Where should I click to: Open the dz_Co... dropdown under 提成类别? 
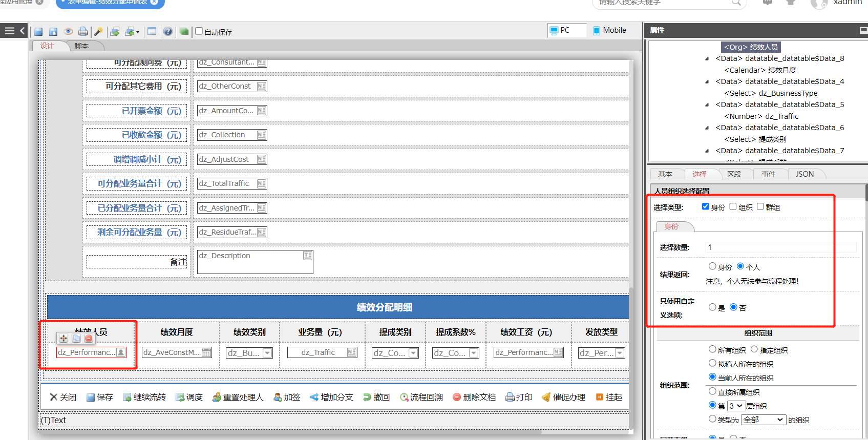coord(413,353)
